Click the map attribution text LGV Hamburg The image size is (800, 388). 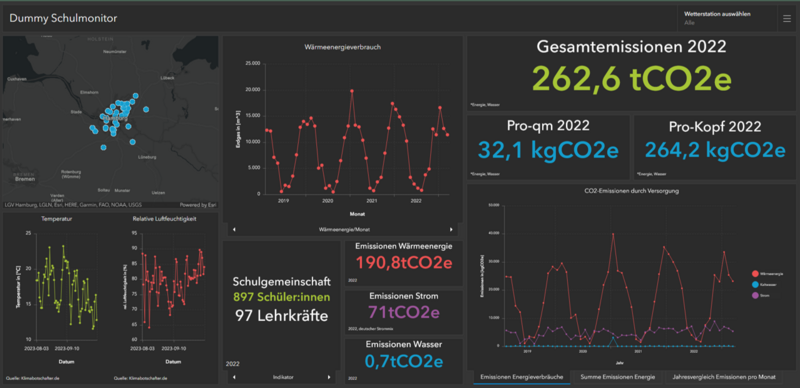[19, 205]
